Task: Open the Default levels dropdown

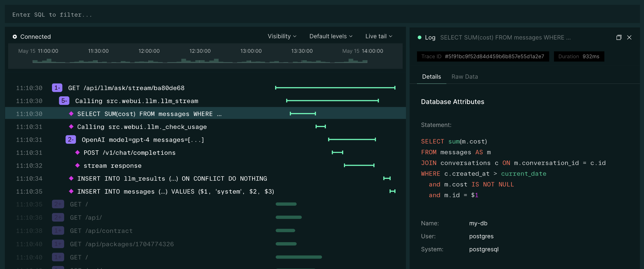Action: point(331,36)
